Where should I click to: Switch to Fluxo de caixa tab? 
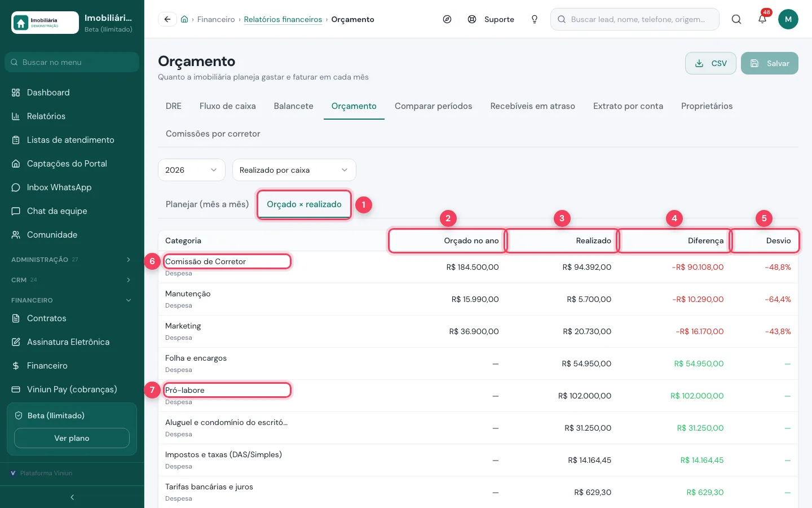point(228,106)
